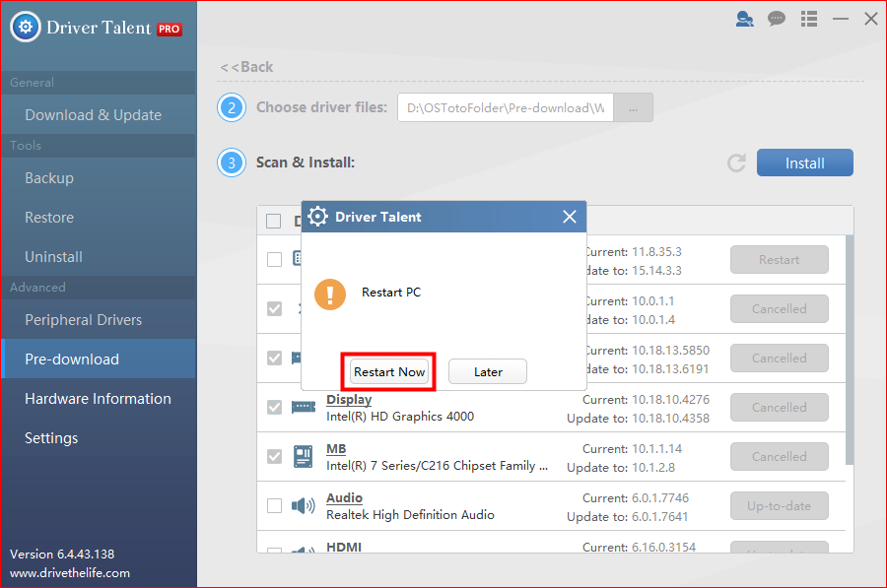This screenshot has width=887, height=588.
Task: Click the step 2 circle icon
Action: 232,107
